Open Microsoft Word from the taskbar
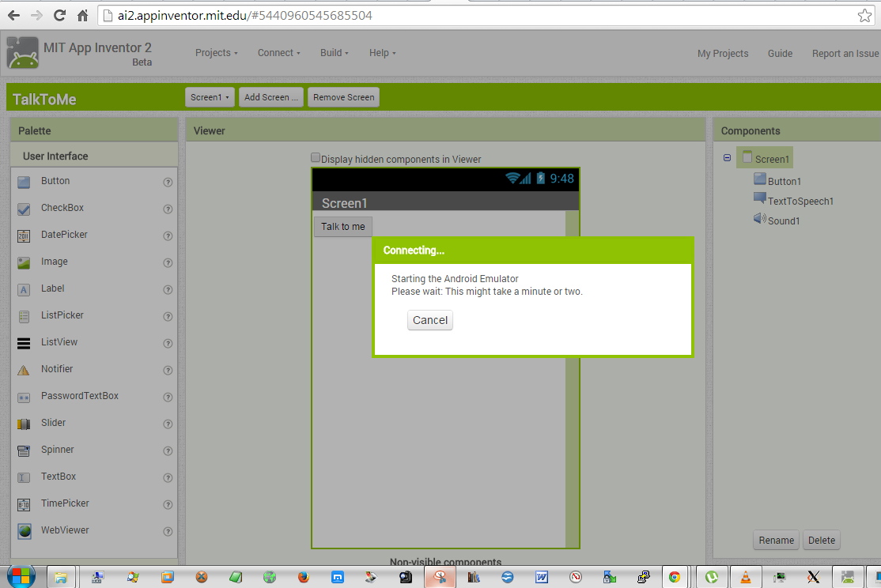 tap(541, 577)
